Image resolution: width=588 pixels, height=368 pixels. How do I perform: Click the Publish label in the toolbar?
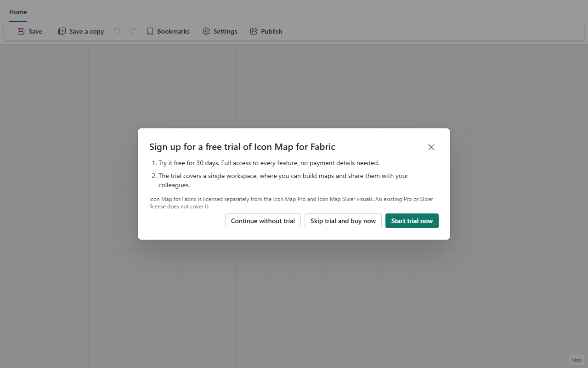[x=271, y=31]
